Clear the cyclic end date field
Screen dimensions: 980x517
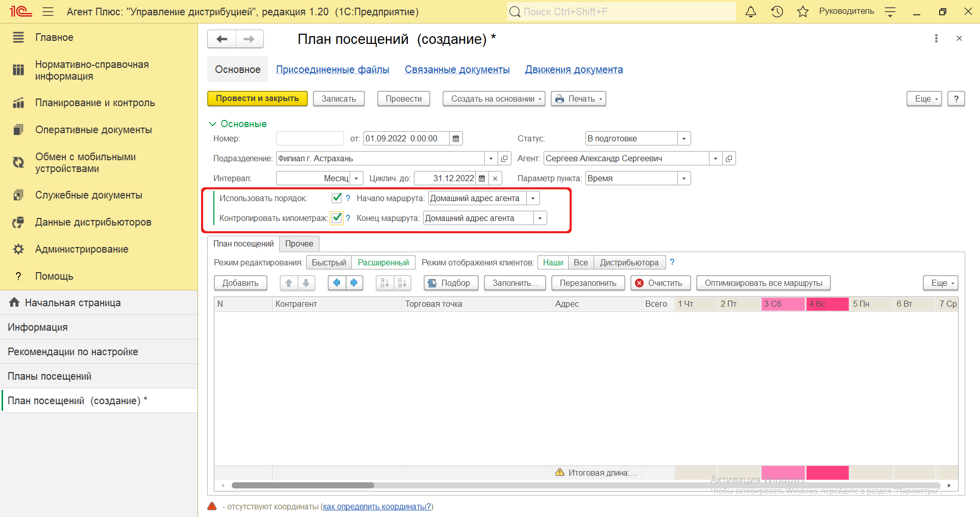point(495,178)
